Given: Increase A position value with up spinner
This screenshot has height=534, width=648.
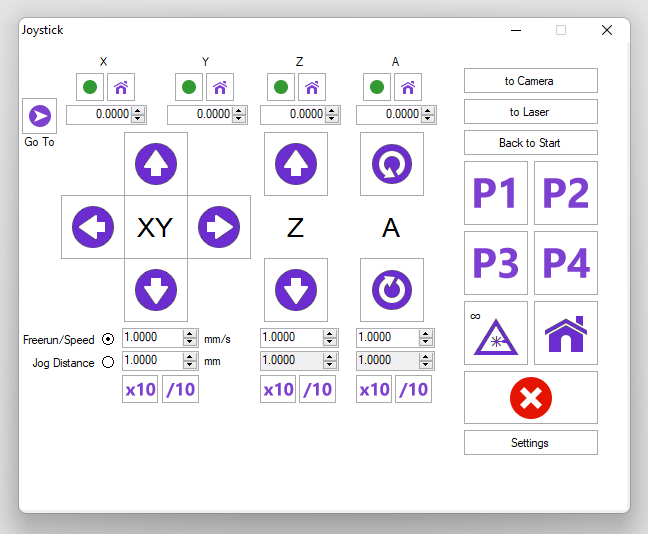Looking at the screenshot, I should pos(429,110).
